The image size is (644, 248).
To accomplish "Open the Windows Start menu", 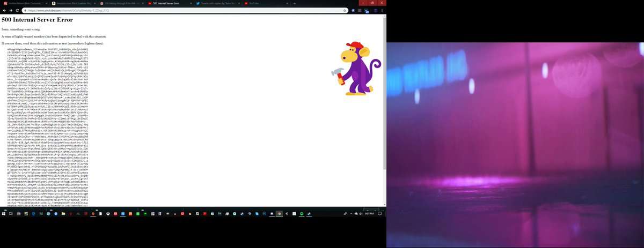I will pyautogui.click(x=3, y=213).
